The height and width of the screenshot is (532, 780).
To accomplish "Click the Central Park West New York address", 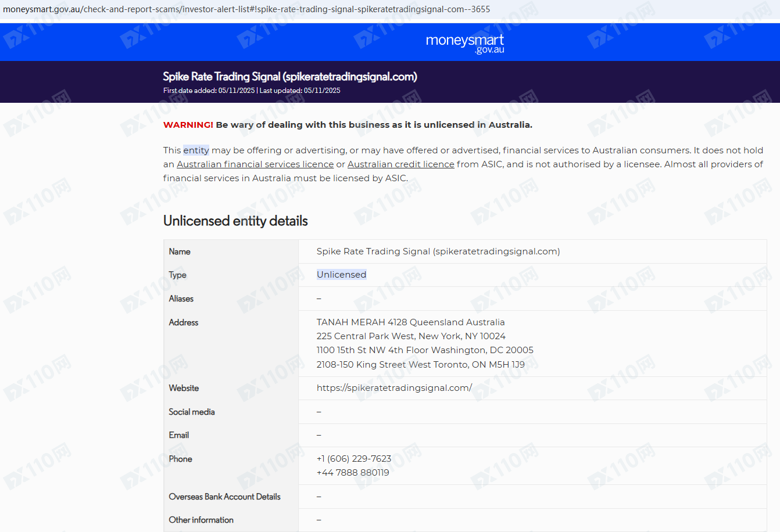I will point(410,336).
